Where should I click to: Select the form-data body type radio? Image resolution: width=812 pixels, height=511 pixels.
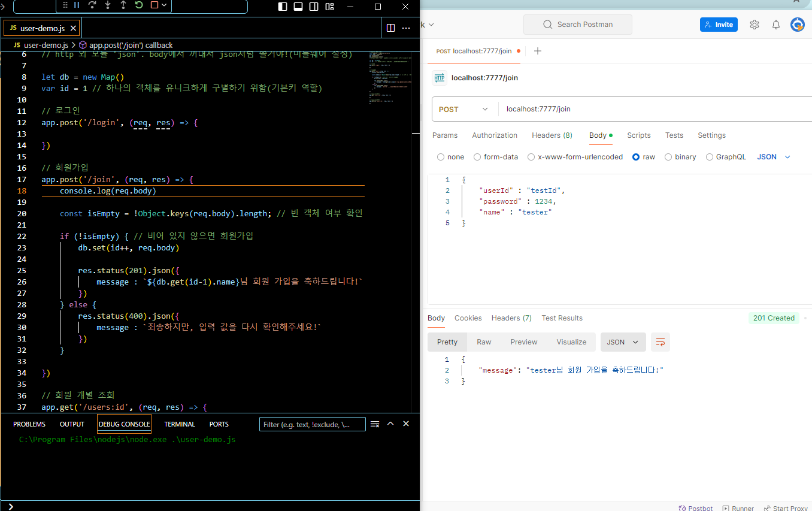click(x=477, y=157)
